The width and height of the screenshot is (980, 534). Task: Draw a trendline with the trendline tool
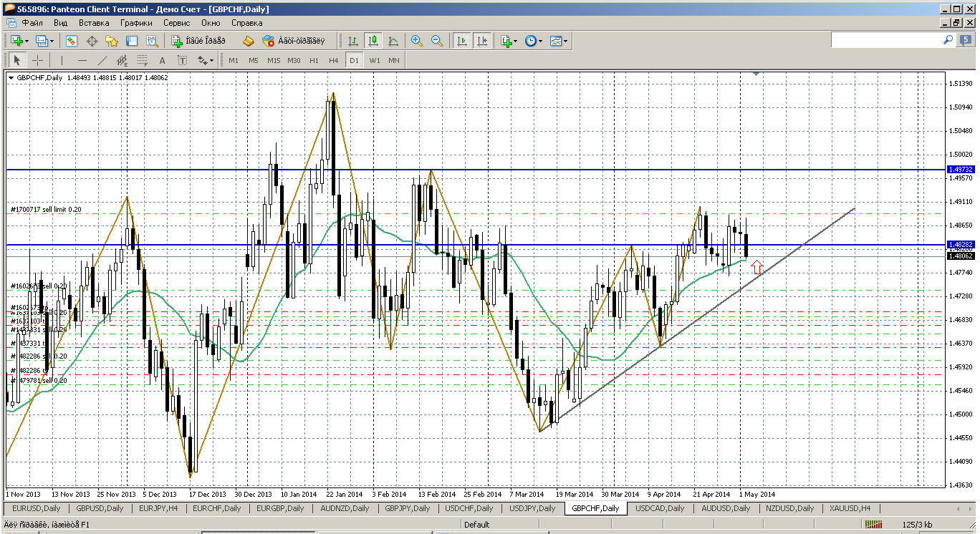[x=102, y=61]
